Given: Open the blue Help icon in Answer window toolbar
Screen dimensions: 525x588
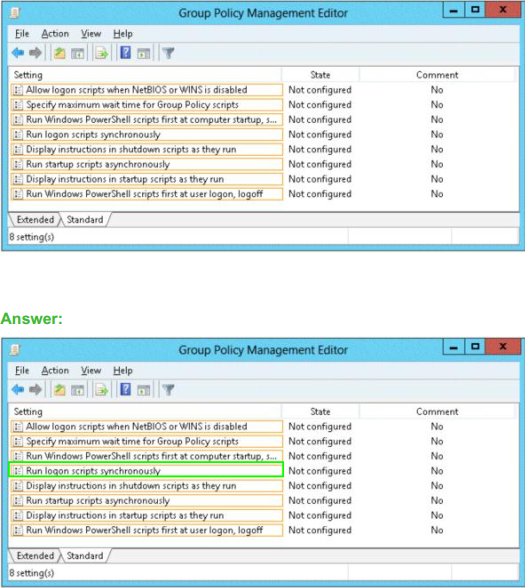Looking at the screenshot, I should pyautogui.click(x=125, y=389).
